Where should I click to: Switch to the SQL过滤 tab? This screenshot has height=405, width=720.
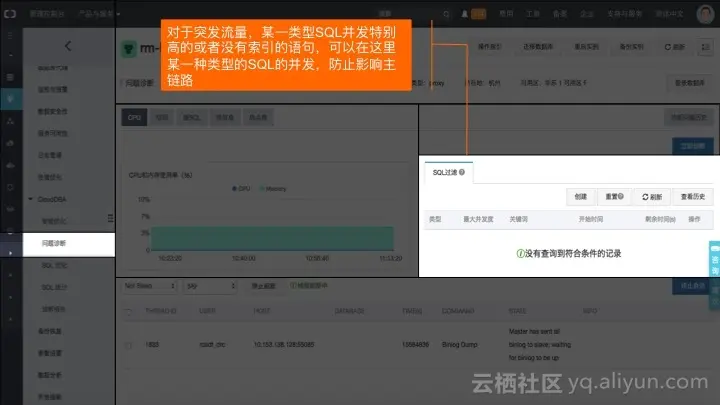point(449,172)
